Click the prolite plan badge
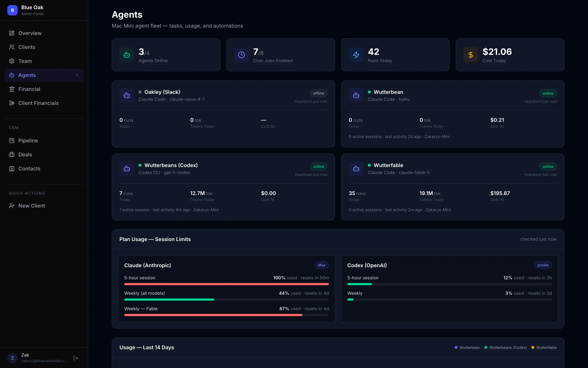 [543, 265]
